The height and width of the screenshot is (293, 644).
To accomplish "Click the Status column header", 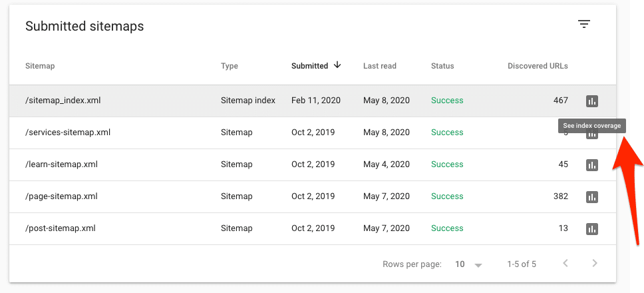I will click(x=442, y=66).
